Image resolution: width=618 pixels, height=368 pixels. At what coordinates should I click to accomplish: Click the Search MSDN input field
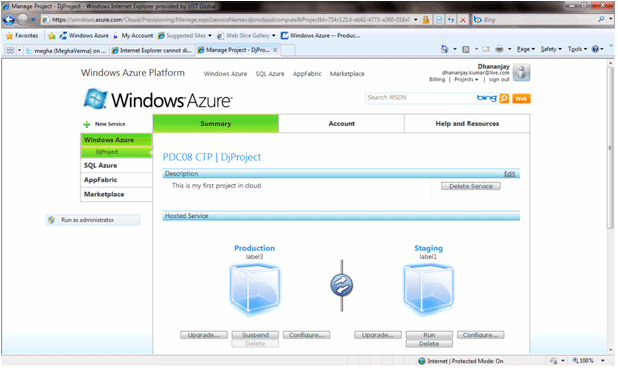coord(420,98)
